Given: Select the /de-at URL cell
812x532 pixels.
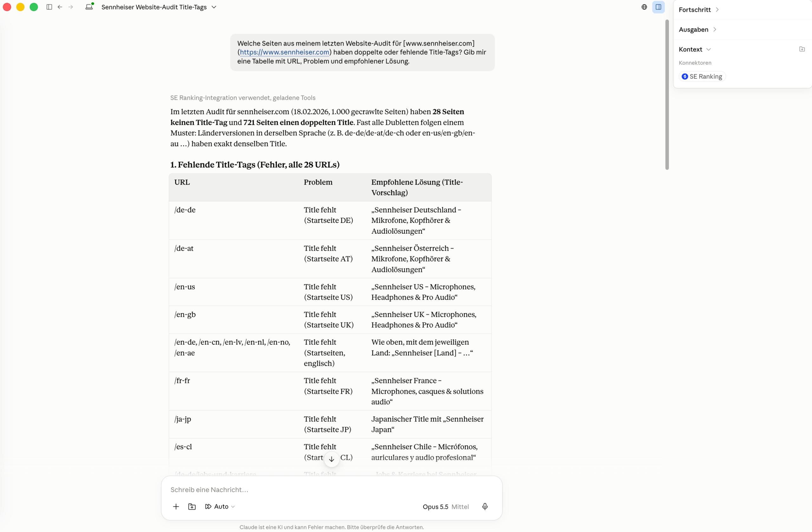Looking at the screenshot, I should (x=234, y=259).
